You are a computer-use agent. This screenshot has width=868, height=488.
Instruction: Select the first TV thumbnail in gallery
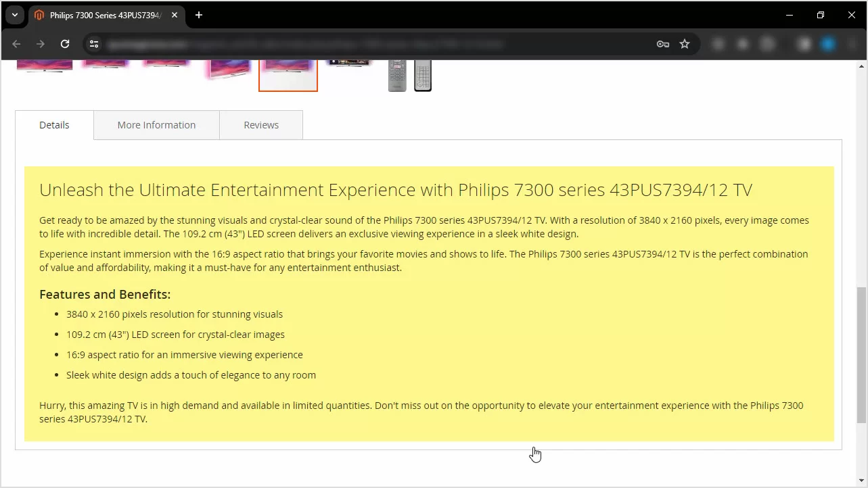[x=45, y=66]
